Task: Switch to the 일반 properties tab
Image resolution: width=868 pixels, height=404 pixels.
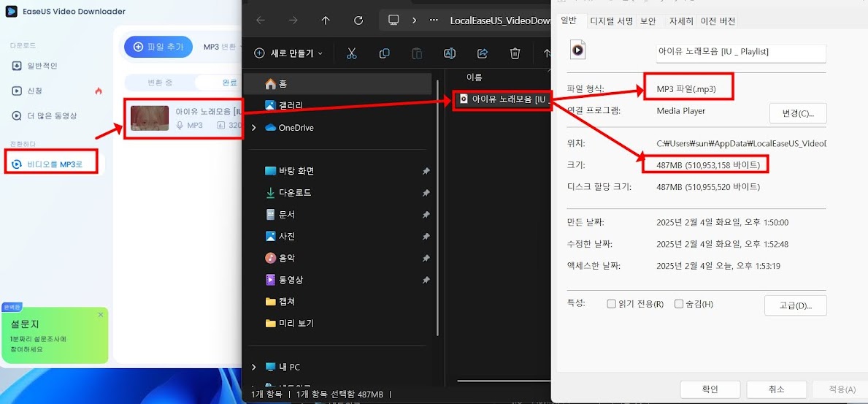Action: coord(569,20)
